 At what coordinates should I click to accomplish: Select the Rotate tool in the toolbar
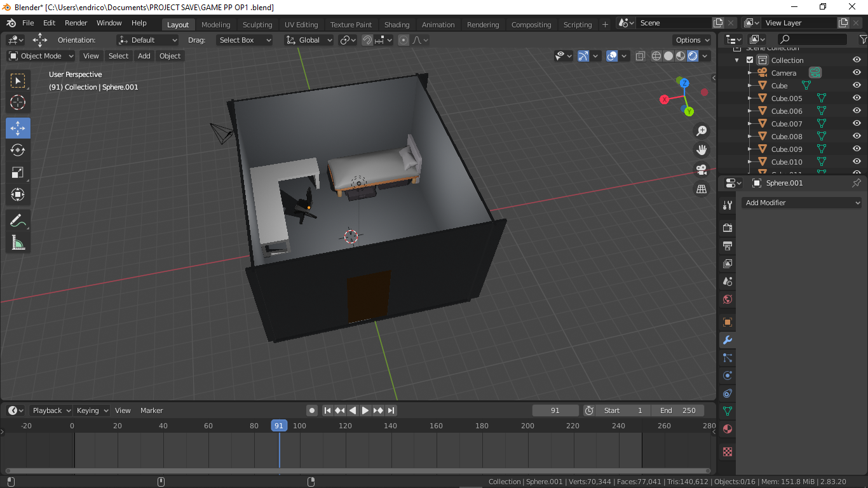18,150
